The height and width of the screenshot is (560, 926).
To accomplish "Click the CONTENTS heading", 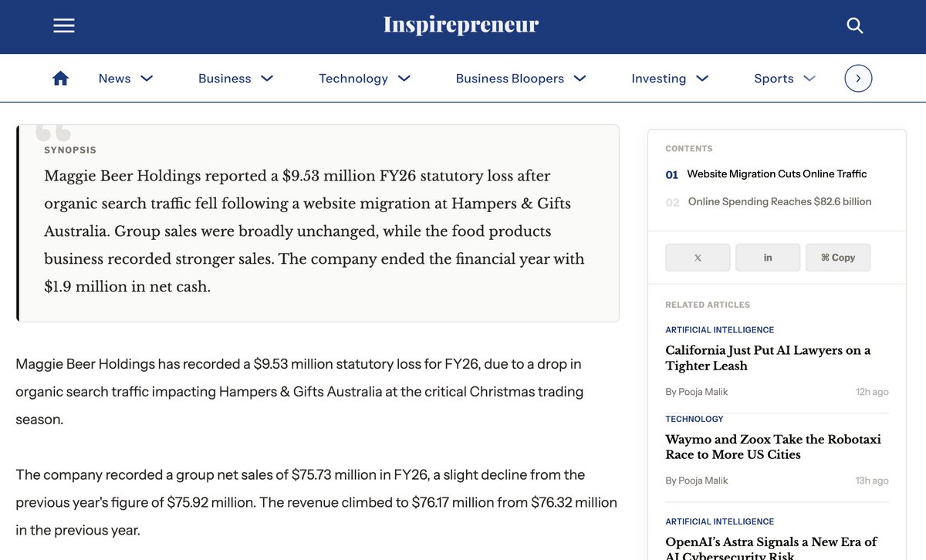I will click(x=689, y=148).
